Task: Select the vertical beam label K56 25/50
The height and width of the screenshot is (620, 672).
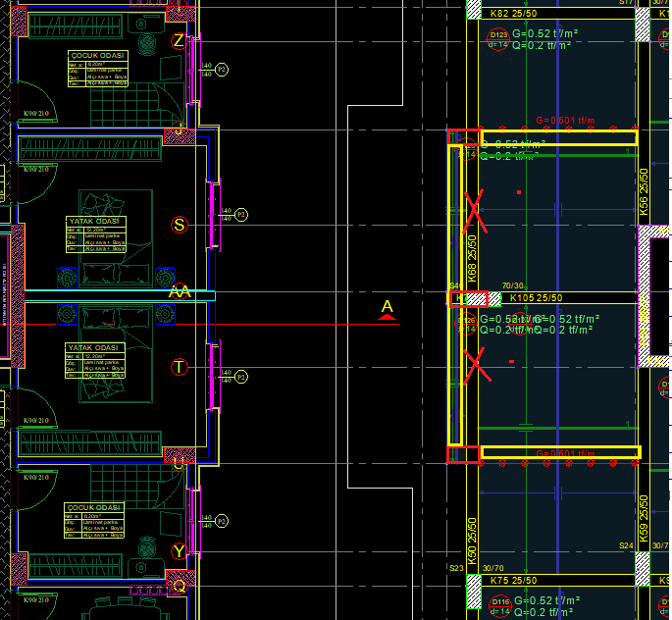Action: click(x=645, y=192)
